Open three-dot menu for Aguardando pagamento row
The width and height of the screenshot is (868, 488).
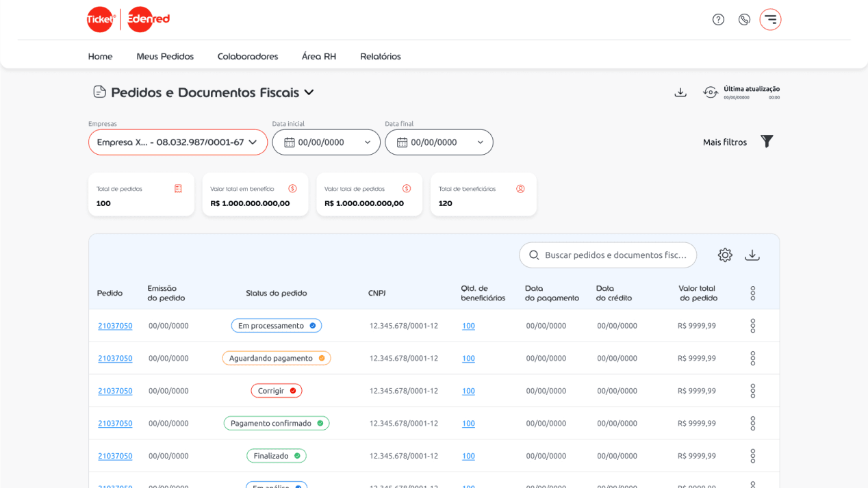pos(753,358)
